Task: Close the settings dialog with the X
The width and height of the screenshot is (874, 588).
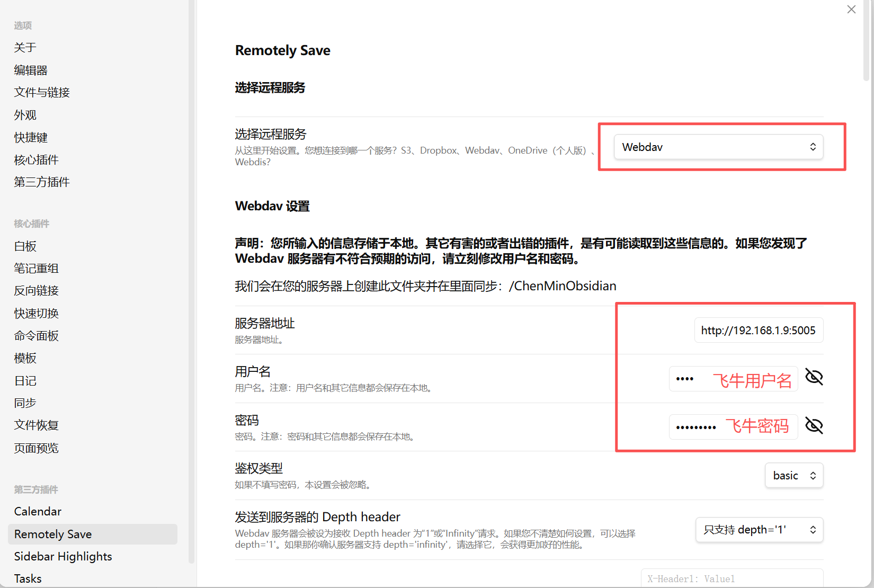Action: point(851,10)
